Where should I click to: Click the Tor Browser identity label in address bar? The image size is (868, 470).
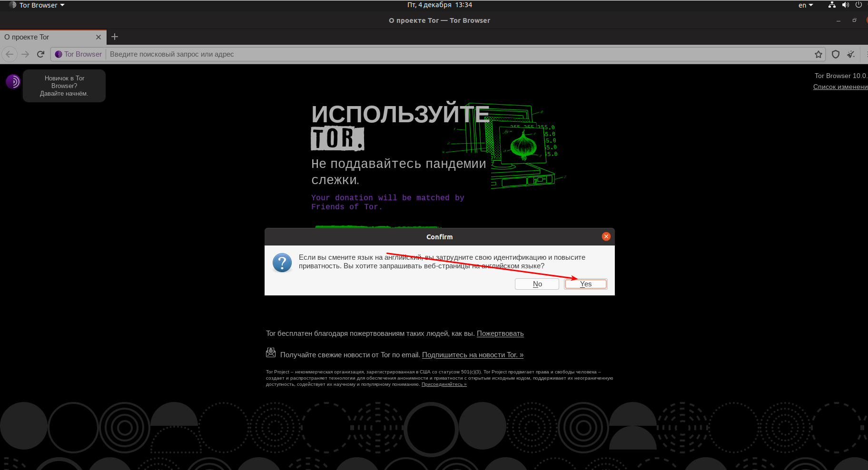(78, 54)
